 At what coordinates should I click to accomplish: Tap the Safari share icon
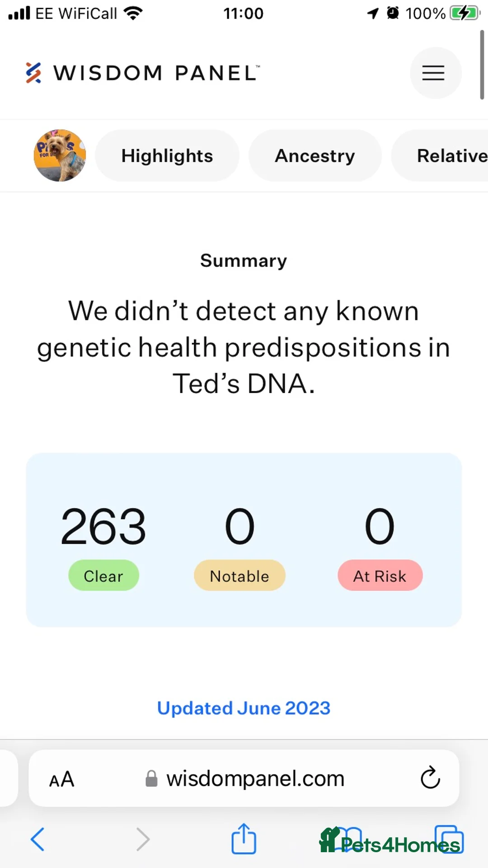click(244, 839)
